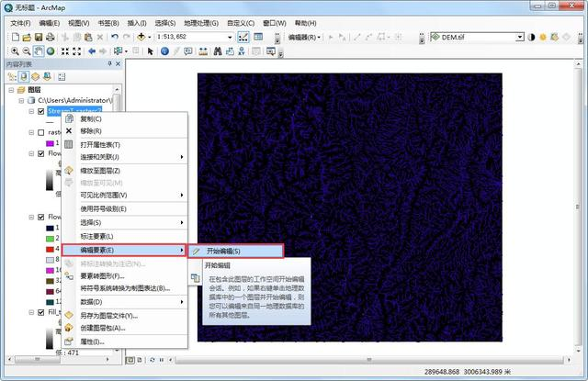Choose 另存为图层文件(Y)... menu entry

125,316
